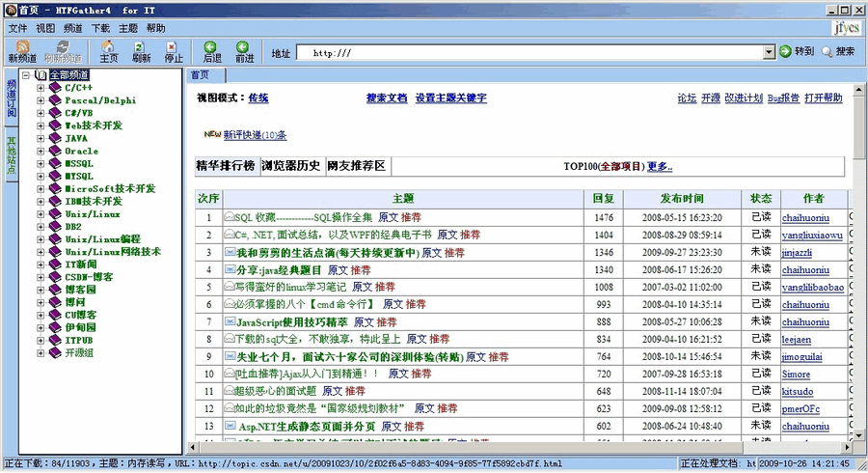Select the 首页 page tab

click(205, 75)
